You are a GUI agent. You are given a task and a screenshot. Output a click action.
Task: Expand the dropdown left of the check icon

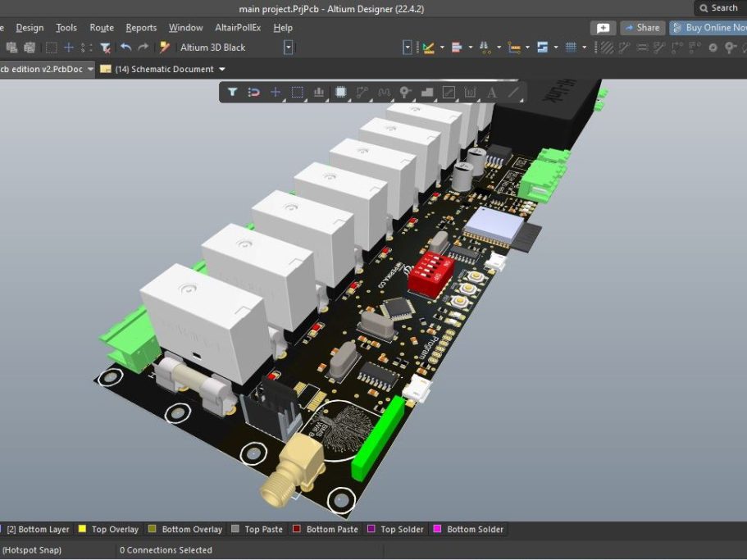[x=407, y=48]
